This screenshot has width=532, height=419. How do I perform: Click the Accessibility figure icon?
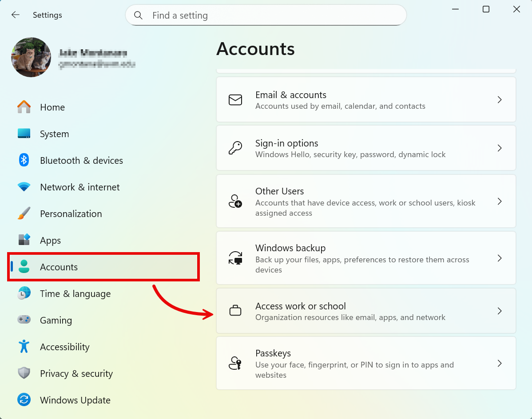coord(24,346)
